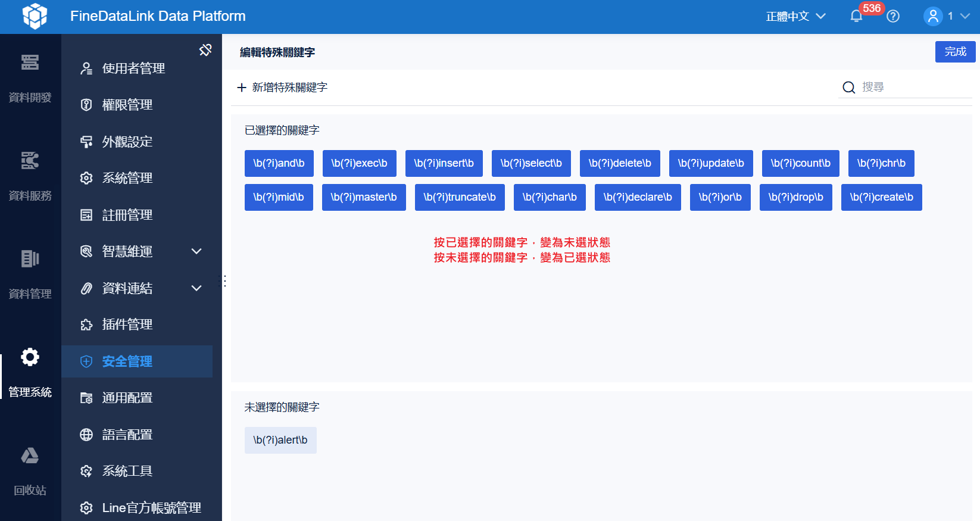Viewport: 980px width, 521px height.
Task: Click the 系統工具 wrench gear icon
Action: pyautogui.click(x=86, y=471)
